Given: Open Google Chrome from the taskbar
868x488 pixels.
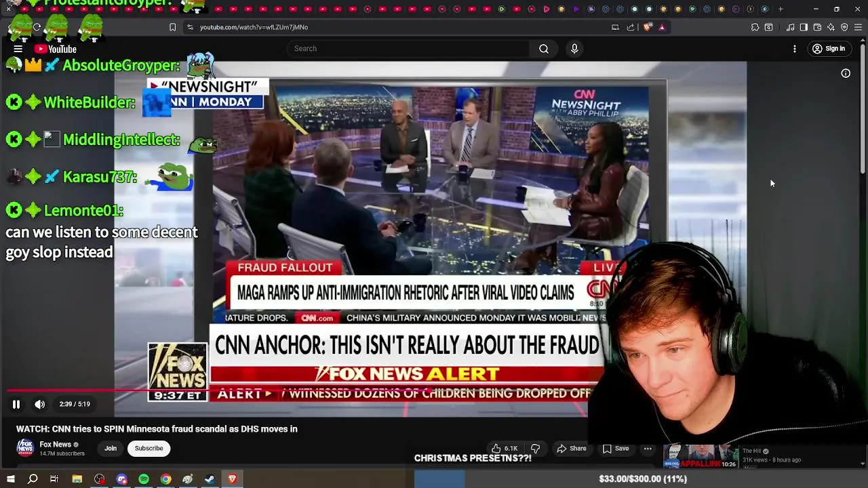Looking at the screenshot, I should (x=165, y=479).
